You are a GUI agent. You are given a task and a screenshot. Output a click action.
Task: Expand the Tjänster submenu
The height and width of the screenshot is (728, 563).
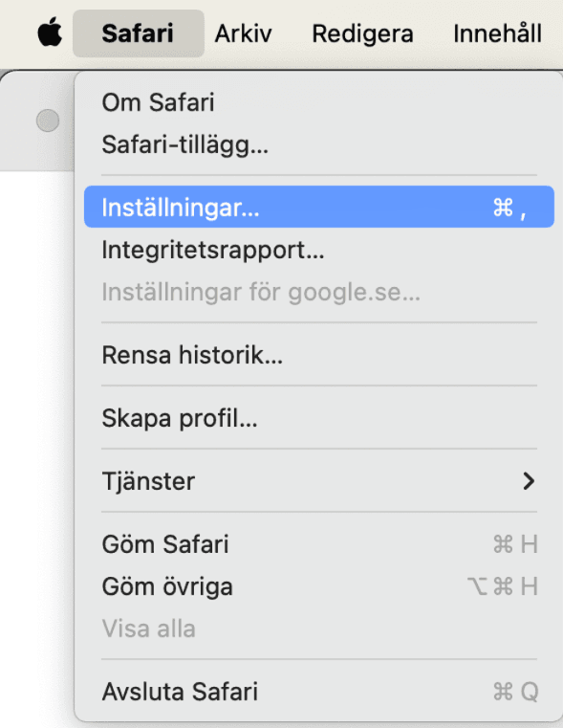(x=319, y=481)
